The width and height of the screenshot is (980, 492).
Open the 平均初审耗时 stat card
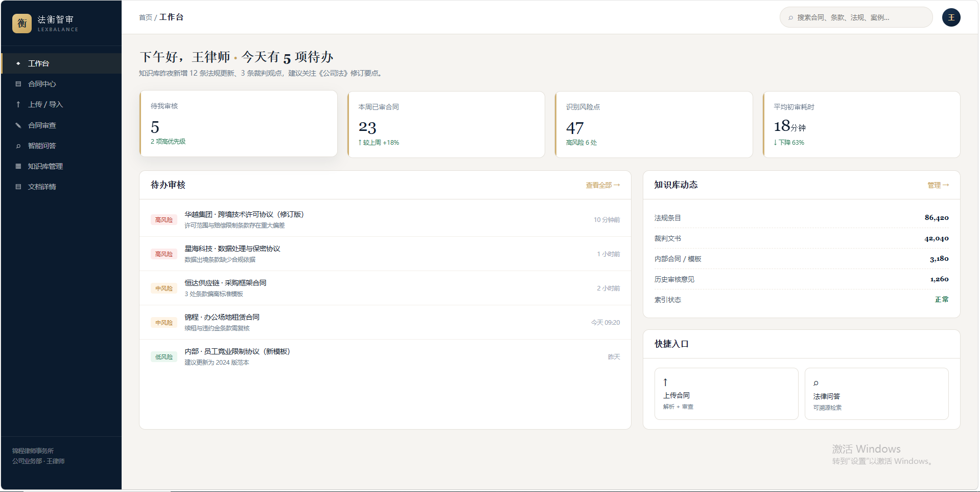[x=861, y=124]
